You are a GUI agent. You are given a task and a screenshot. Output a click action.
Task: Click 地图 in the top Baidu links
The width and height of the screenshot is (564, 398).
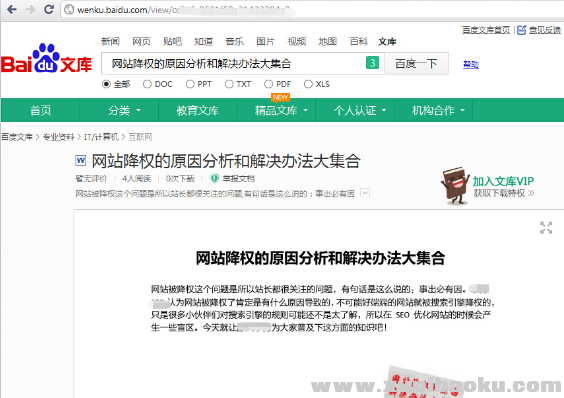(328, 41)
